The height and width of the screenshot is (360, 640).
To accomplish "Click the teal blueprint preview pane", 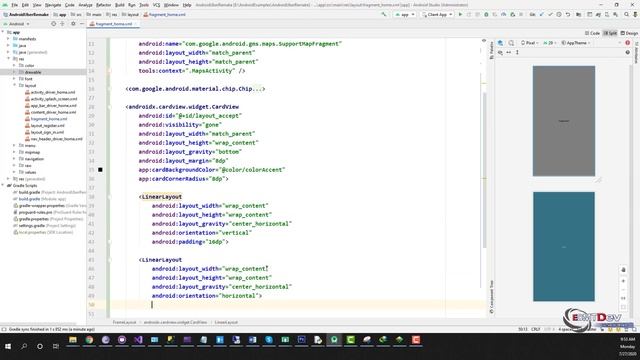I will pyautogui.click(x=564, y=247).
